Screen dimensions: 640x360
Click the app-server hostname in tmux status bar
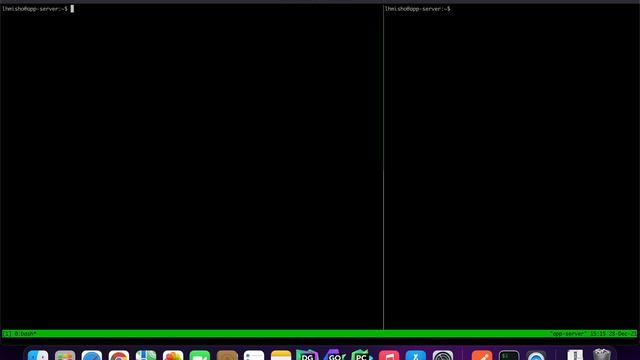(x=569, y=334)
